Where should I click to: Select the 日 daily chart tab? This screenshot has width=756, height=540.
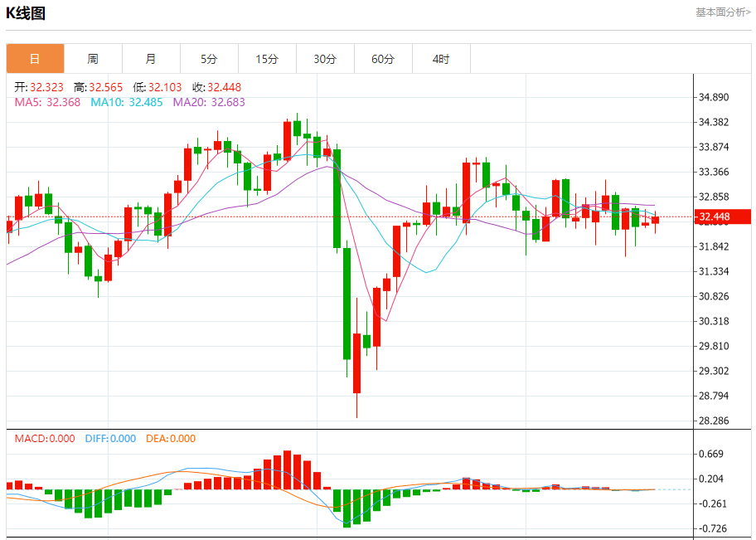tap(35, 59)
